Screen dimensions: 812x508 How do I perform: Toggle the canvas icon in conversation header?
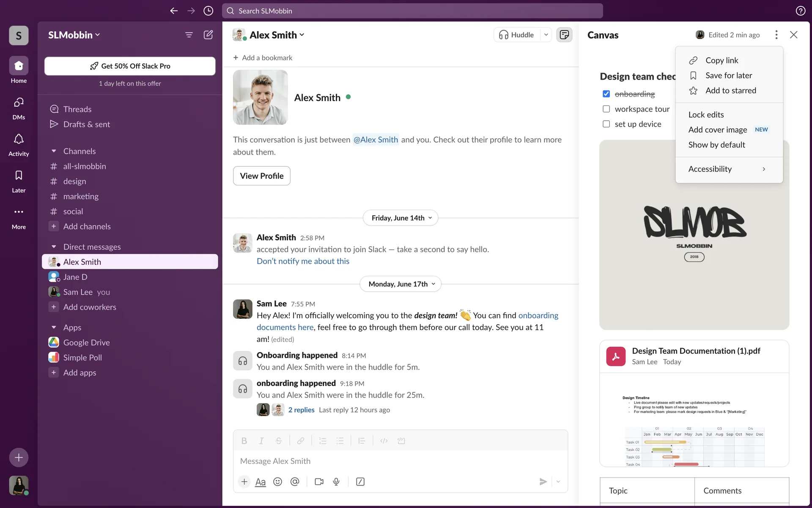pyautogui.click(x=564, y=35)
